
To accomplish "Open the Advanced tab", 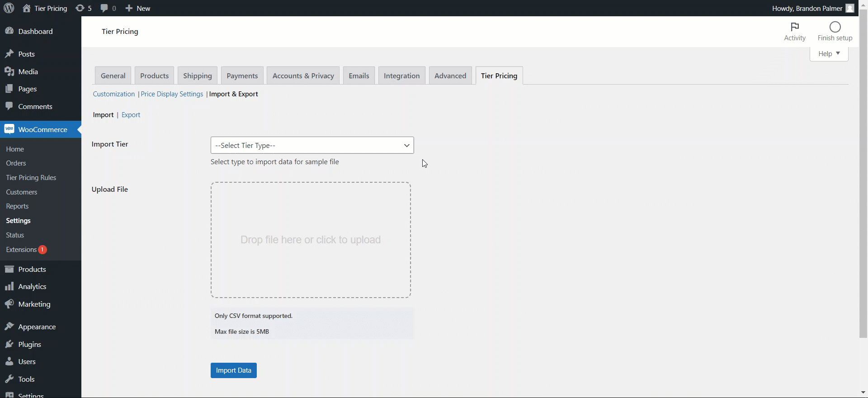I will 450,76.
